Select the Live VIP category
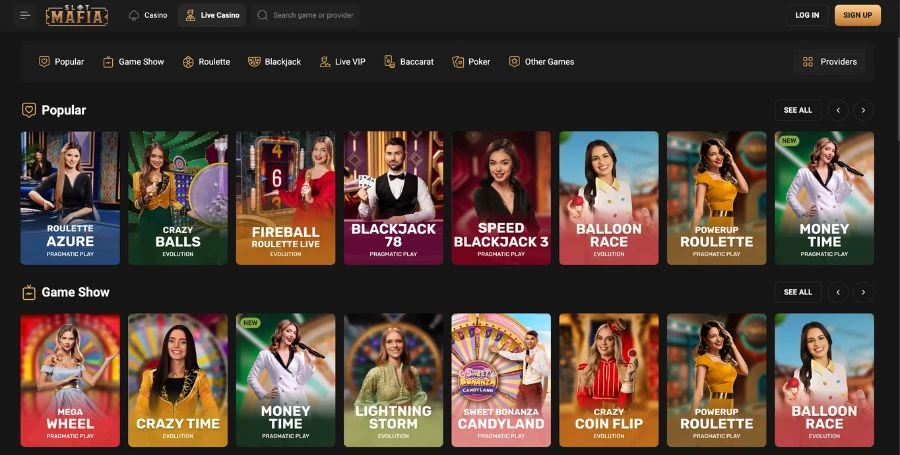 (x=343, y=62)
